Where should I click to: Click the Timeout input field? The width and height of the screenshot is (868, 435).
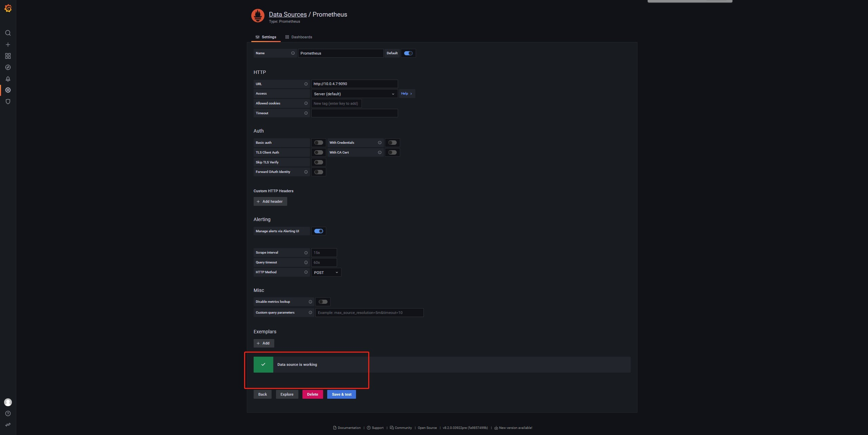[354, 113]
